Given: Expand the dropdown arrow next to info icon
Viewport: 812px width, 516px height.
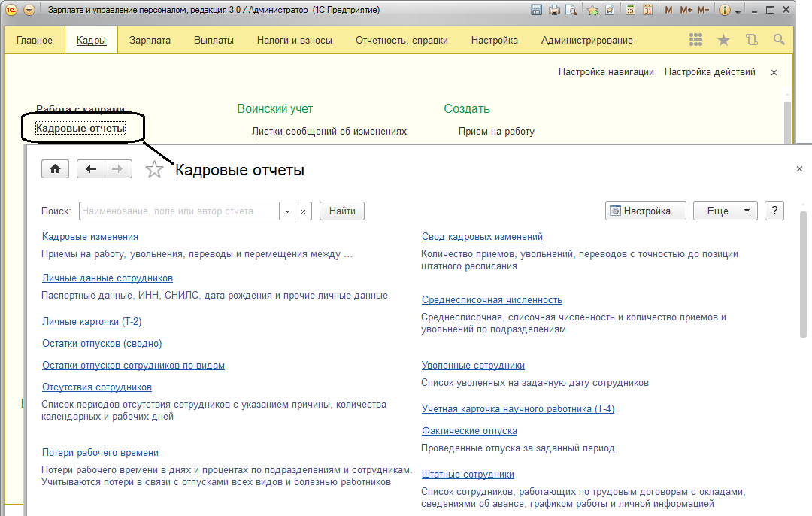Looking at the screenshot, I should 738,11.
